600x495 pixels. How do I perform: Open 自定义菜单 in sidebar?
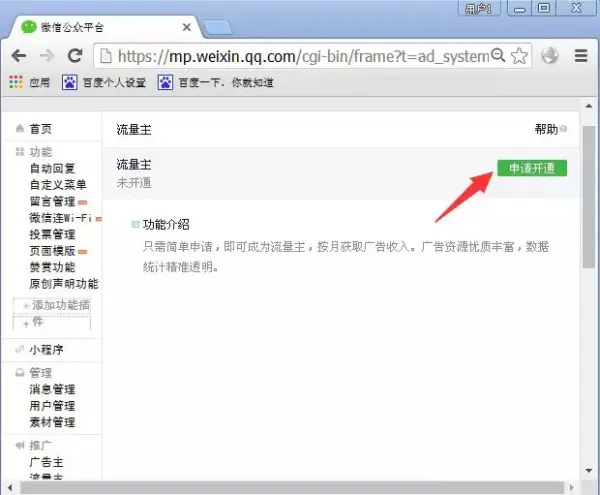[x=58, y=185]
